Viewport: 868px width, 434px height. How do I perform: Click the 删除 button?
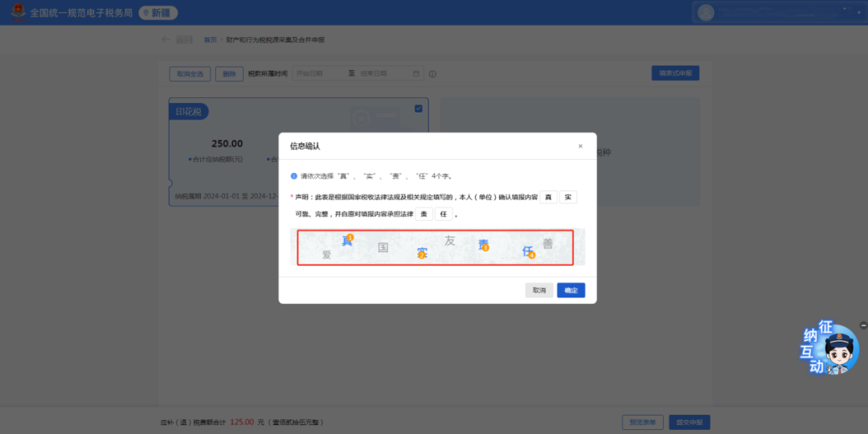pos(229,74)
